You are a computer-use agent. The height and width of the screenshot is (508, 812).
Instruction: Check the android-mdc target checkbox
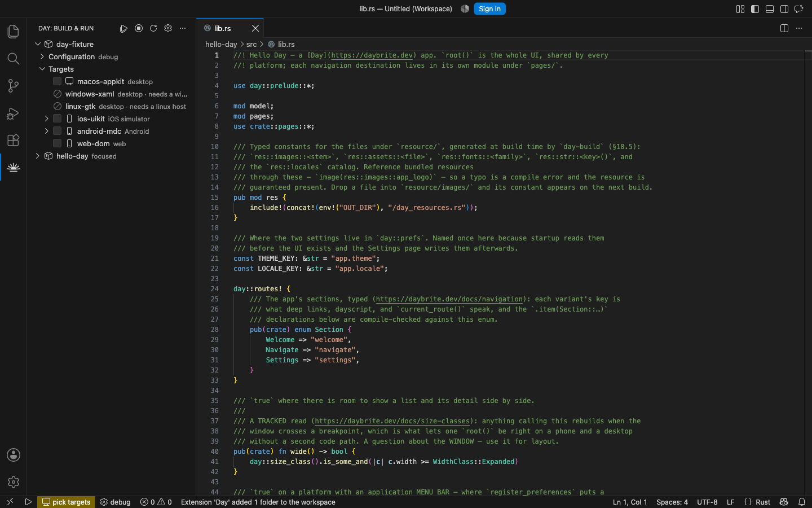58,131
